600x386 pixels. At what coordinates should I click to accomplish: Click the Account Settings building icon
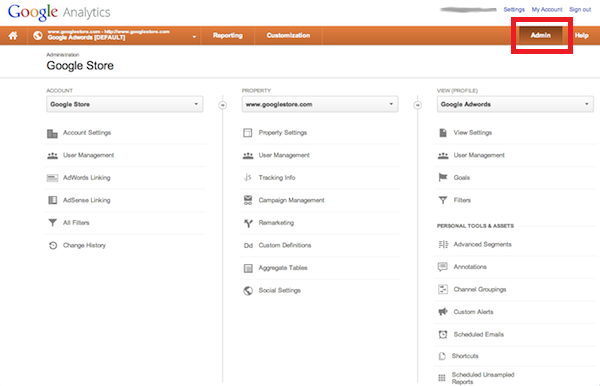click(x=52, y=133)
